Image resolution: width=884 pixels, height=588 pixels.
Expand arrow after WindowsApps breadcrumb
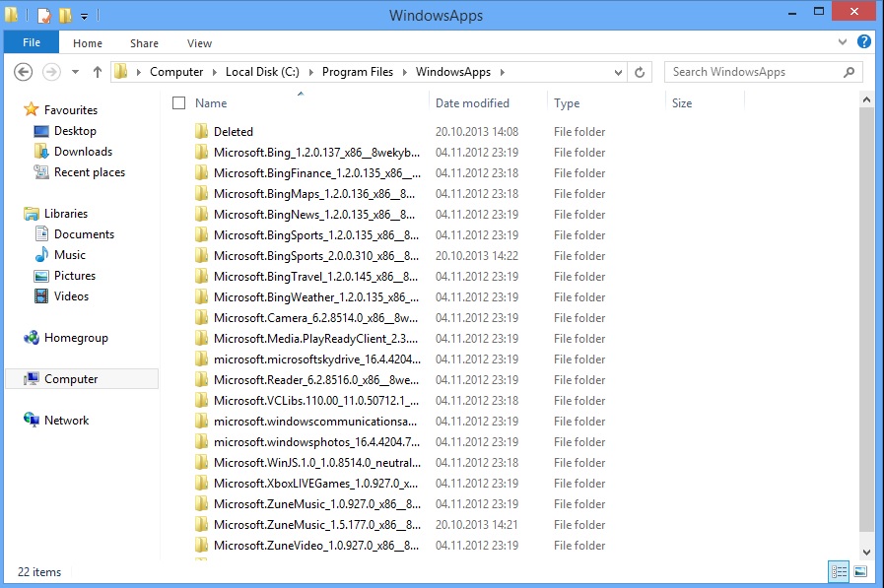pos(502,72)
